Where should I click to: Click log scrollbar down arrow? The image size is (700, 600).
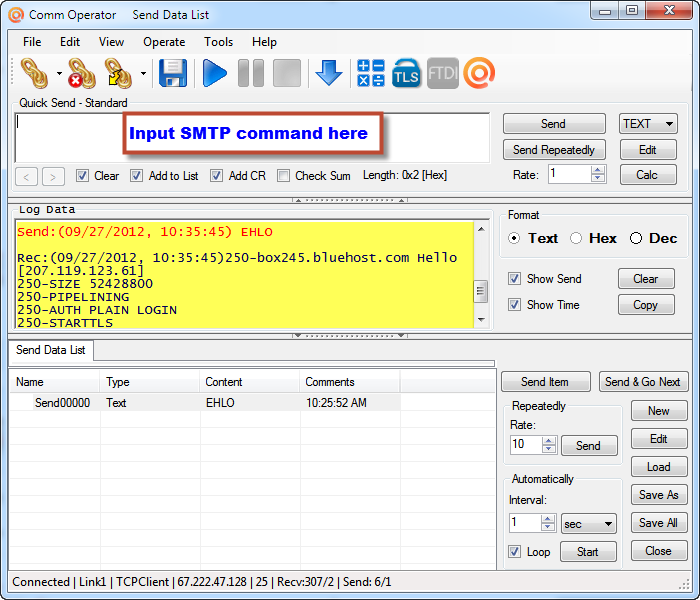pos(481,320)
